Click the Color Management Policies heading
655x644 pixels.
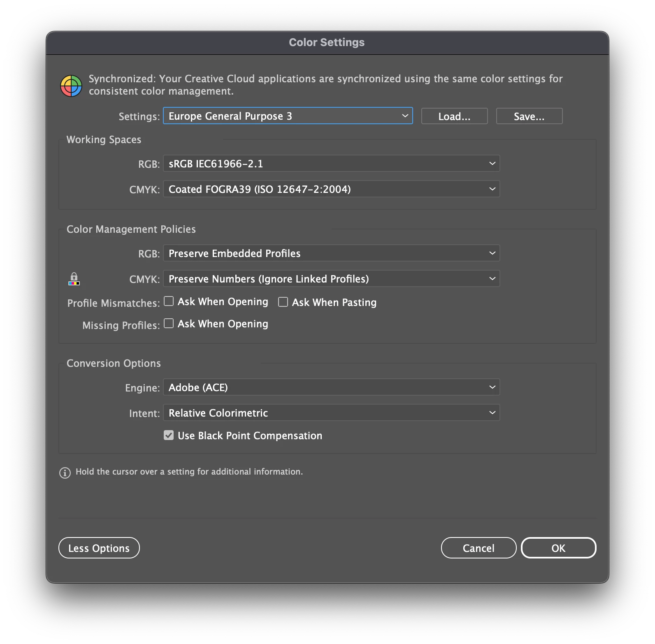[131, 229]
